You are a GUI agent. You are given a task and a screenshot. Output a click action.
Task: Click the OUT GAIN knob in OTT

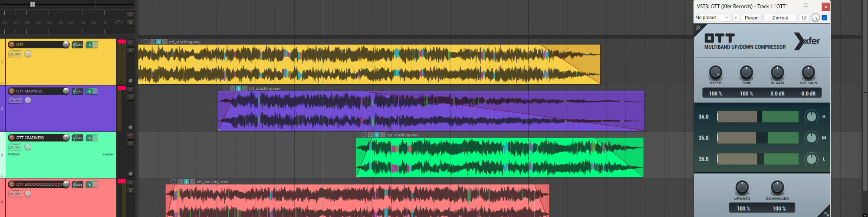(808, 72)
